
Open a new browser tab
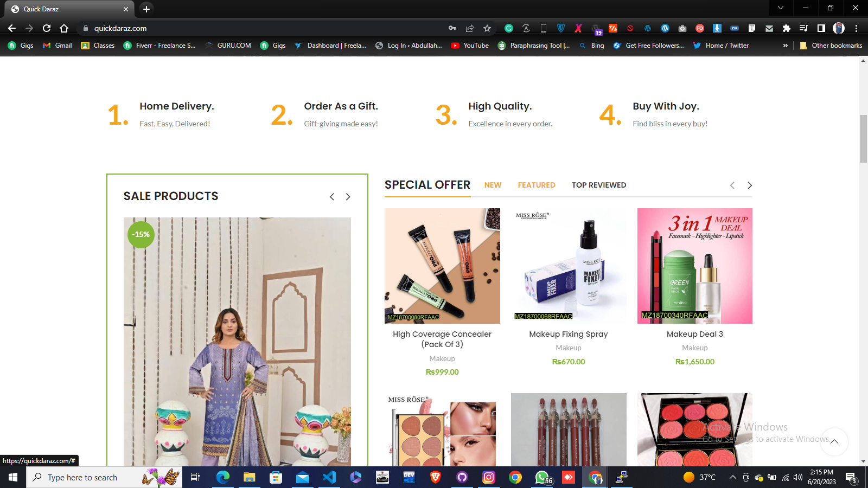point(146,9)
